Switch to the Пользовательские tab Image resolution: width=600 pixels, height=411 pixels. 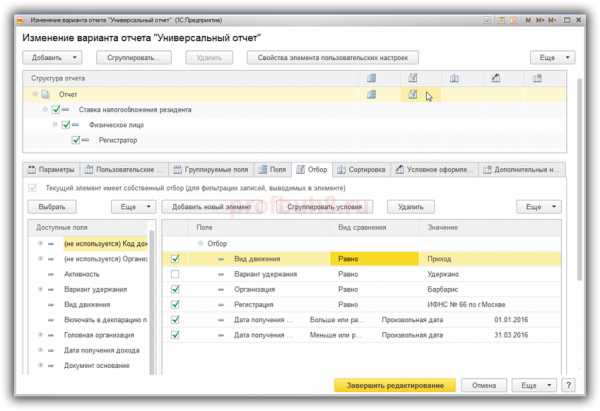point(123,170)
